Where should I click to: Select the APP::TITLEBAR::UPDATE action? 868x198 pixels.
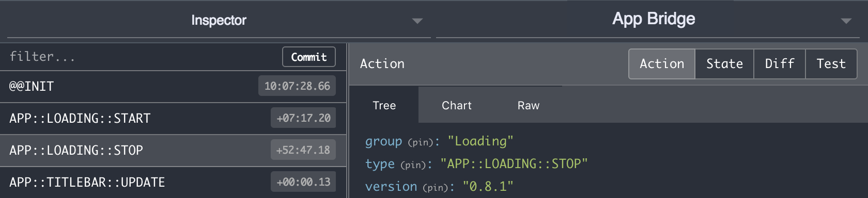click(x=173, y=182)
